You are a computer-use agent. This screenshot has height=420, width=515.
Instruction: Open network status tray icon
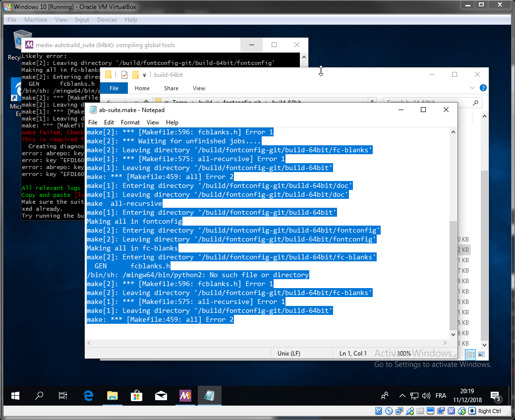click(x=414, y=396)
